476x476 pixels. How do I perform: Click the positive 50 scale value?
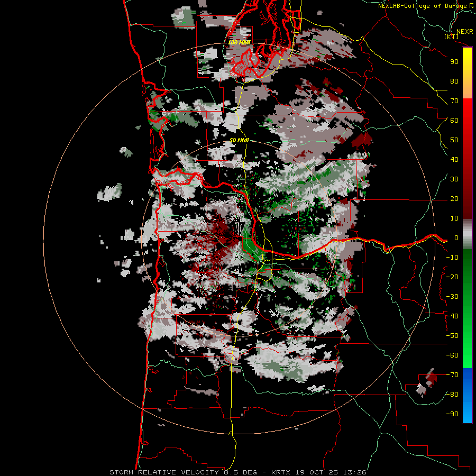(x=454, y=140)
